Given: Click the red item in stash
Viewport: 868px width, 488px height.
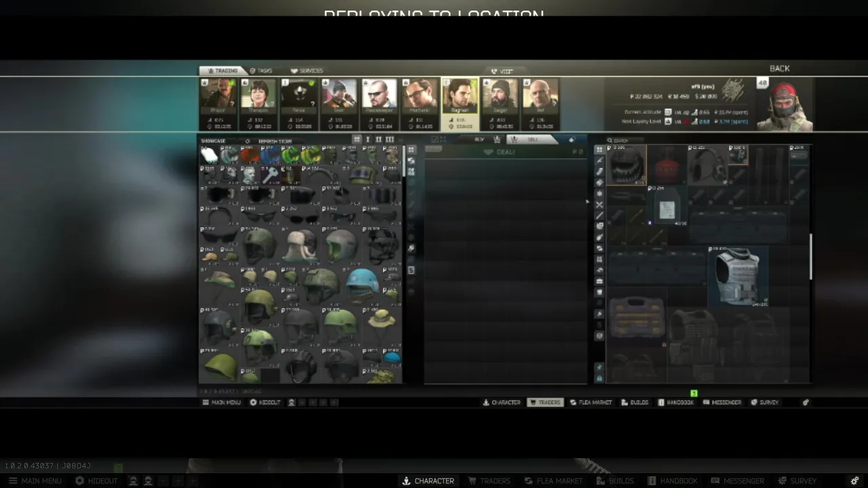Looking at the screenshot, I should (x=667, y=165).
